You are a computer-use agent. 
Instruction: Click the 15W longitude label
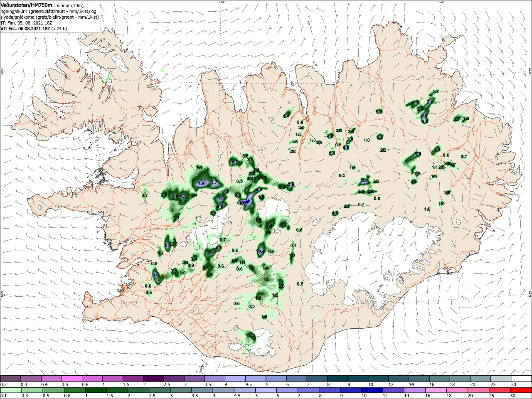(x=440, y=2)
